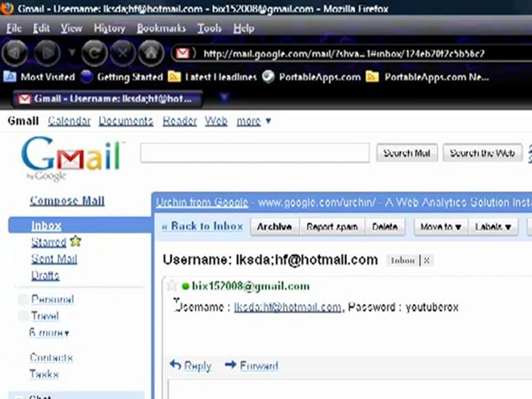Open the Help menu
Image resolution: width=532 pixels, height=399 pixels.
coord(244,28)
